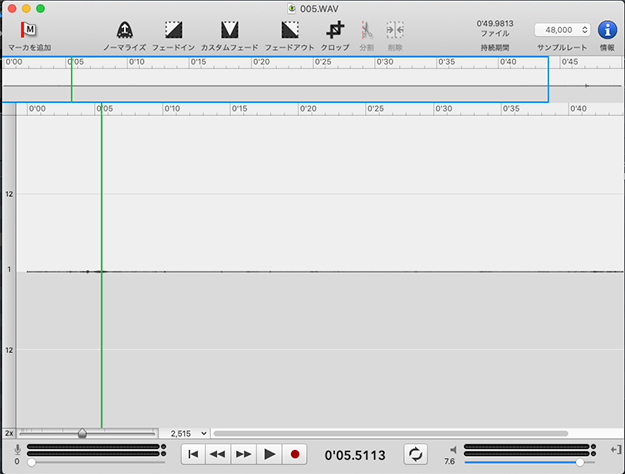The image size is (625, 474).
Task: Apply the Fade Out effect
Action: (x=290, y=31)
